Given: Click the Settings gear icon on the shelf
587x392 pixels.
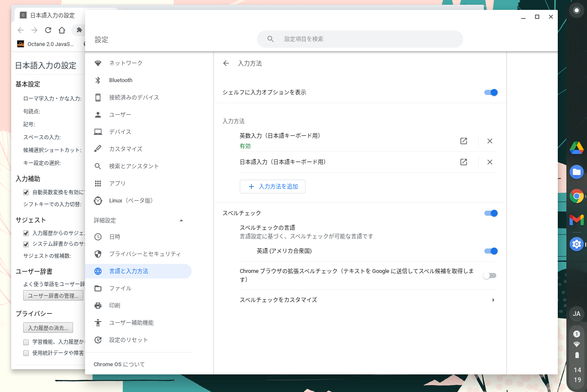Looking at the screenshot, I should tap(577, 244).
